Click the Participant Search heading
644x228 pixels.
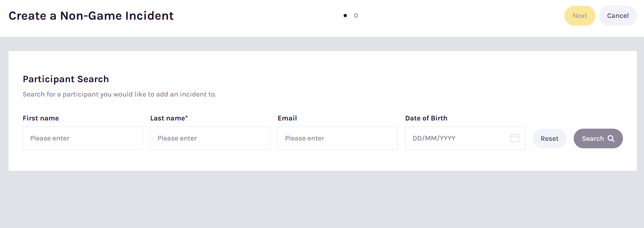point(66,79)
